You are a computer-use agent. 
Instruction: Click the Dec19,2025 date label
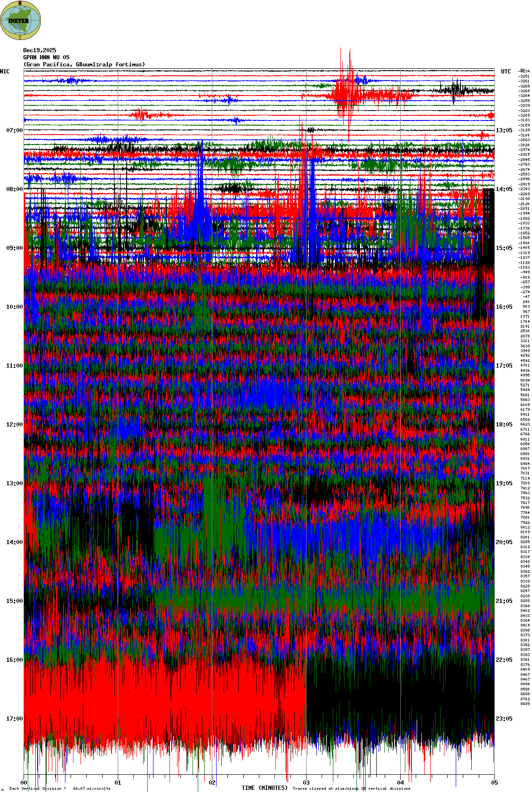40,50
